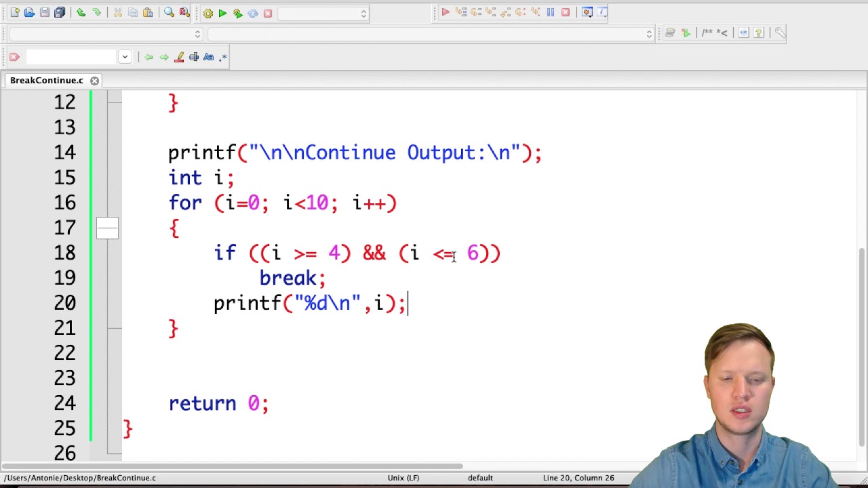This screenshot has height=488, width=868.
Task: Rebuild the project with blue arrows icon
Action: tap(252, 14)
